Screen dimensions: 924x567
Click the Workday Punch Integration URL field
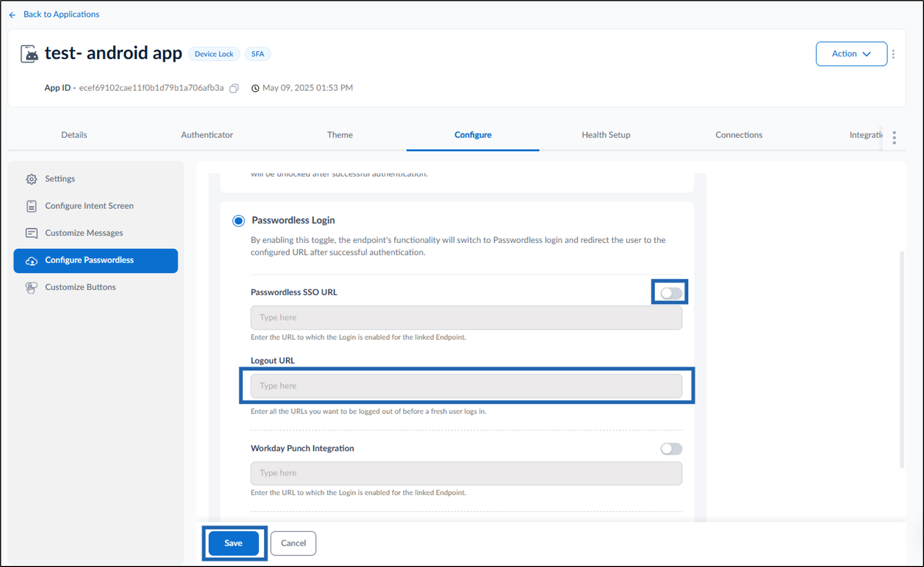click(x=466, y=473)
